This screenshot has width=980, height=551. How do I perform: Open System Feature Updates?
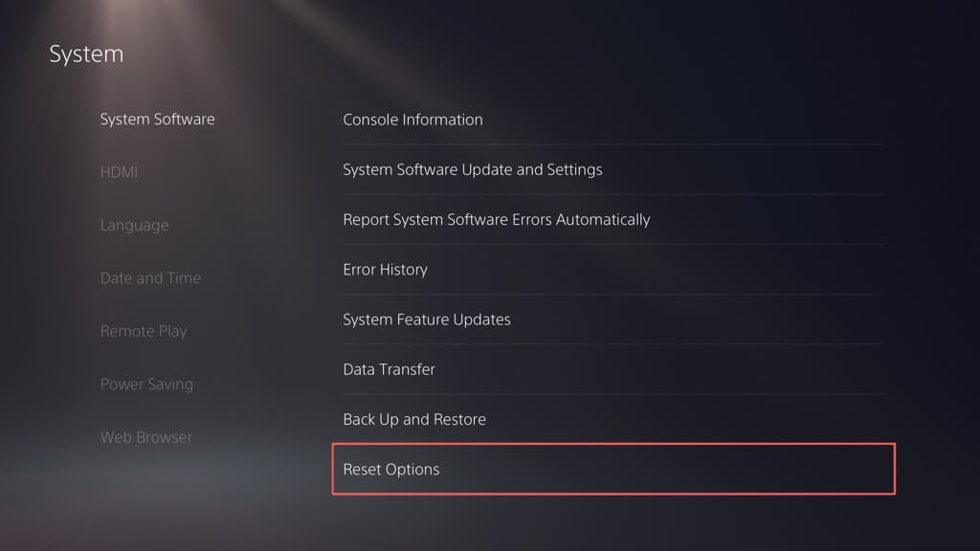point(427,320)
